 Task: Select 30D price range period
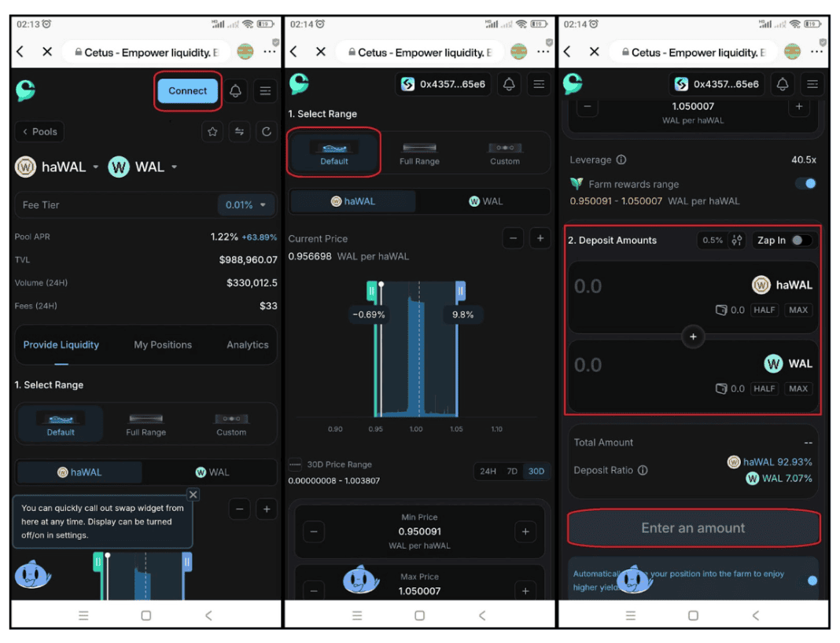pos(536,471)
